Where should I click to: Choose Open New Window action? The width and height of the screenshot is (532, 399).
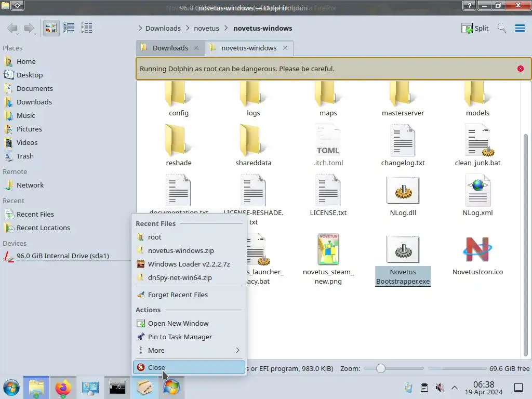[x=189, y=324]
